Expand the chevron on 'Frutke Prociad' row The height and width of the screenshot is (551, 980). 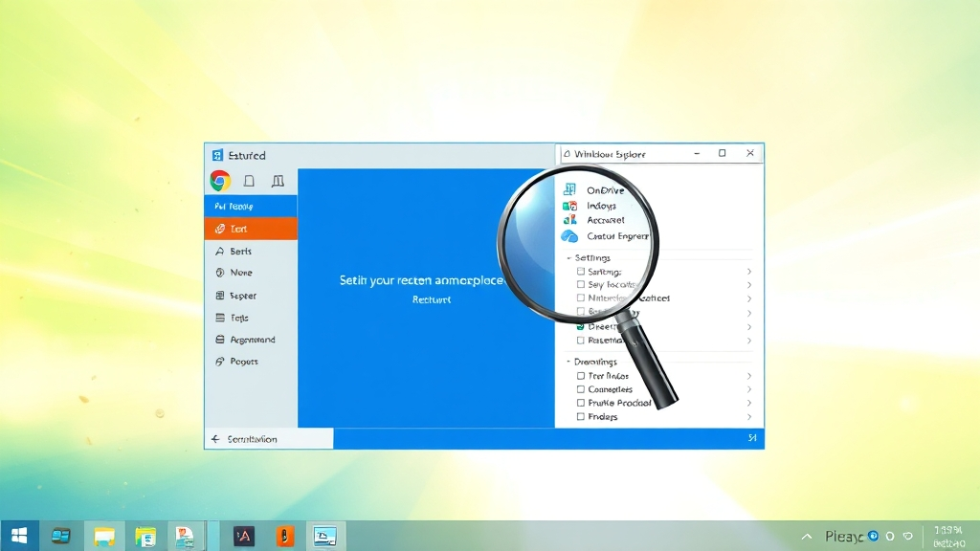(748, 403)
